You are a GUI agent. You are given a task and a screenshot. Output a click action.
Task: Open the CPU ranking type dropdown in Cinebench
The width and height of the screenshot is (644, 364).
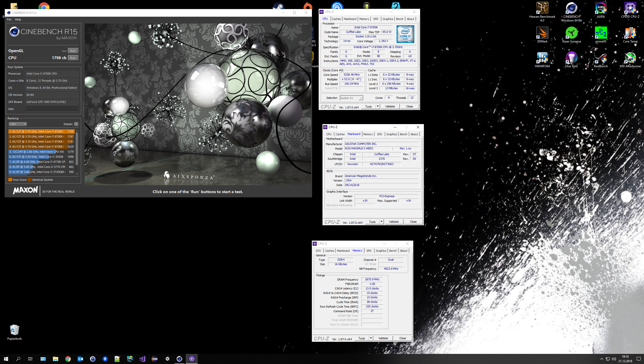point(18,124)
